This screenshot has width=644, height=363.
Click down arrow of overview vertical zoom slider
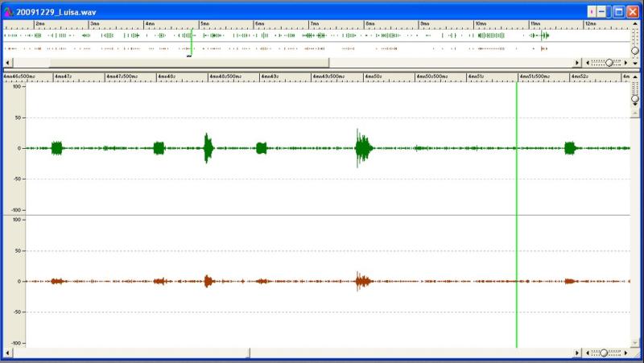(635, 64)
